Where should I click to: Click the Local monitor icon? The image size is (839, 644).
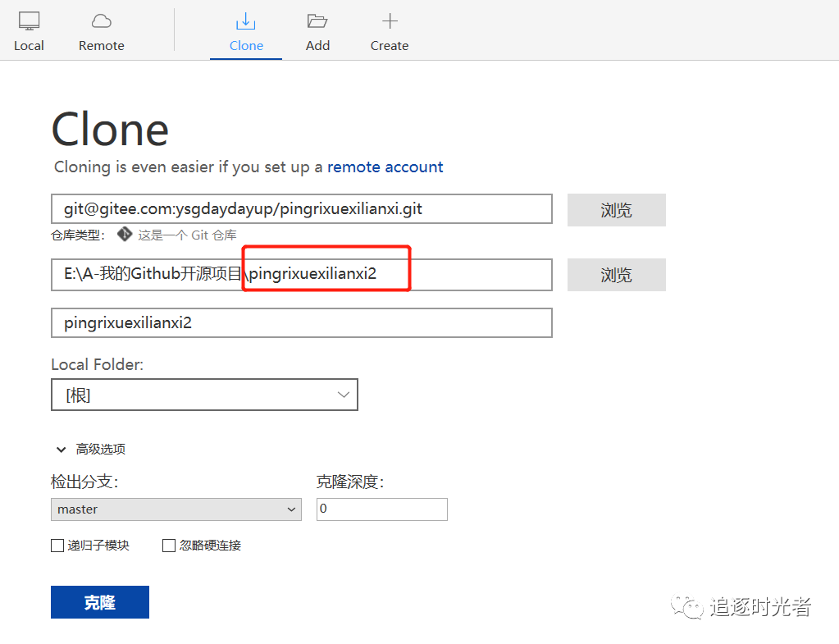click(x=29, y=21)
